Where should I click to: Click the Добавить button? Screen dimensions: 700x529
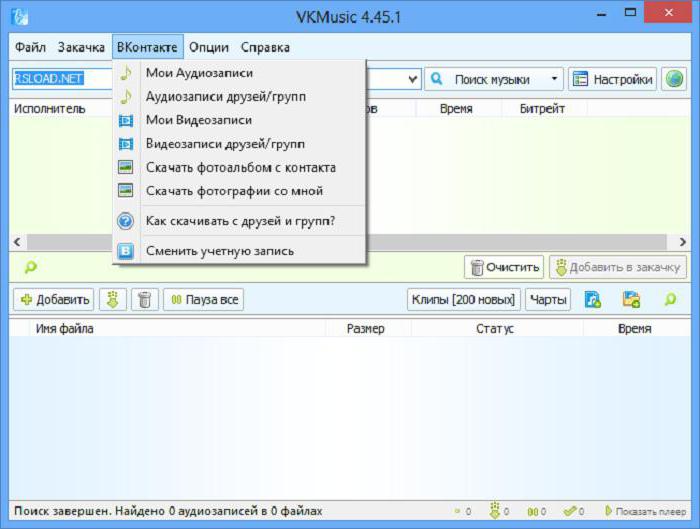pos(54,300)
